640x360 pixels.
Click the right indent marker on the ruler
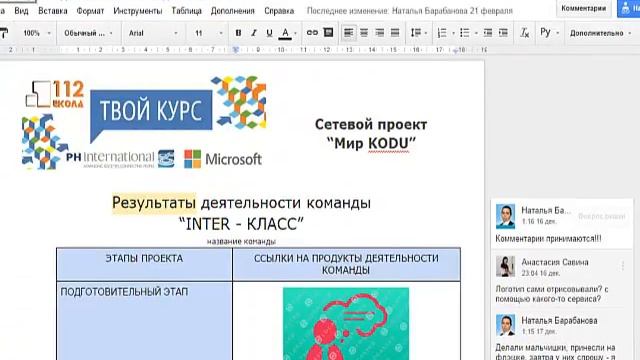(455, 51)
